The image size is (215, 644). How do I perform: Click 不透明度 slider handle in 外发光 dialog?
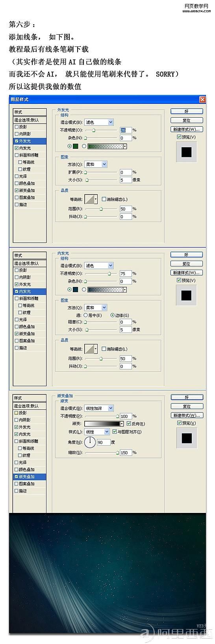point(93,130)
